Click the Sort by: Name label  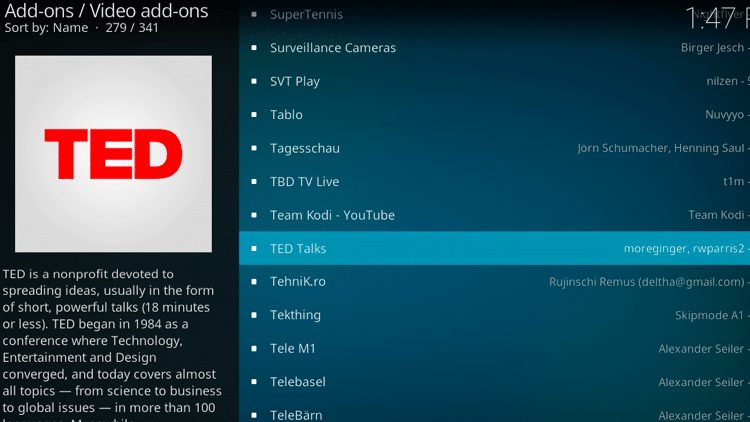pos(46,28)
